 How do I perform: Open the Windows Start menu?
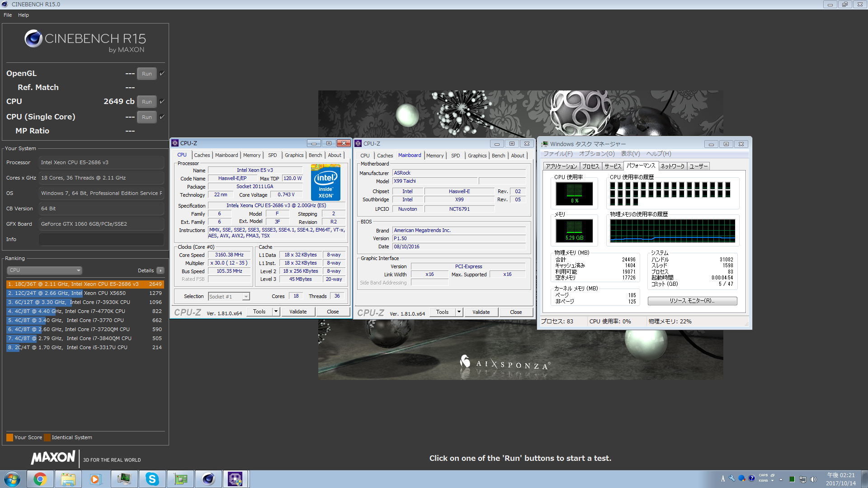coord(12,479)
